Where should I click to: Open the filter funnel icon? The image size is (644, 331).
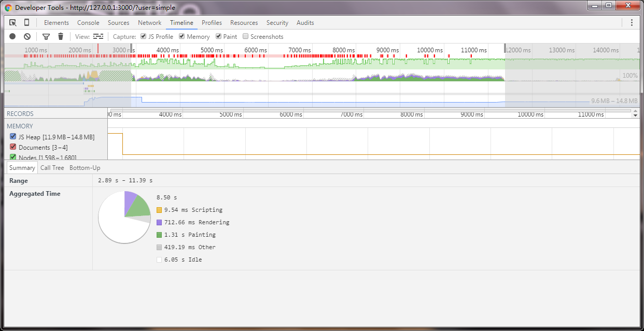(46, 37)
